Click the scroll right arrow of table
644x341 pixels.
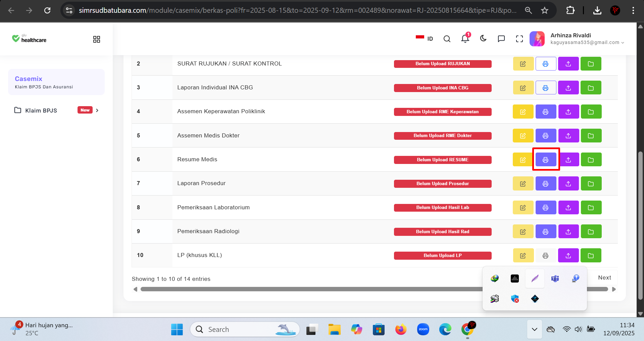pos(614,289)
